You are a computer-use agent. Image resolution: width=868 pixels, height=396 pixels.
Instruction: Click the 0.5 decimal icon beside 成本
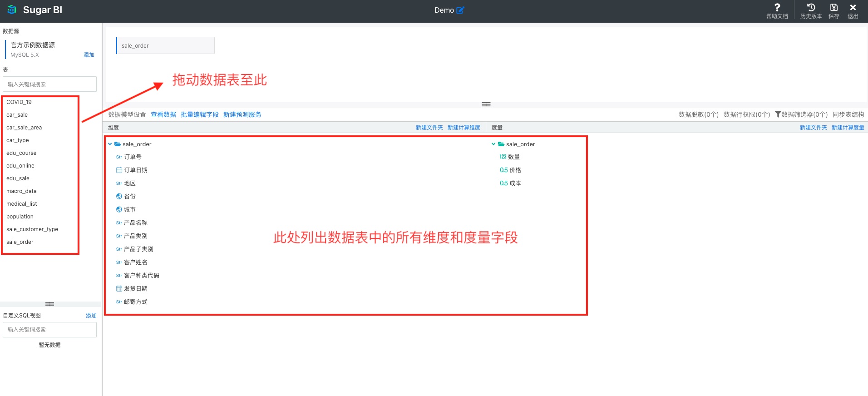[504, 183]
